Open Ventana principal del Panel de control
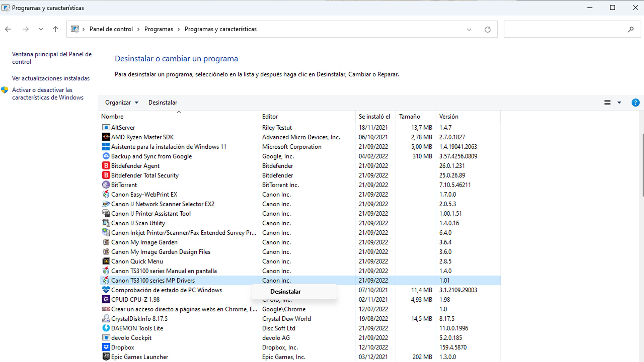This screenshot has width=644, height=362. pyautogui.click(x=52, y=58)
